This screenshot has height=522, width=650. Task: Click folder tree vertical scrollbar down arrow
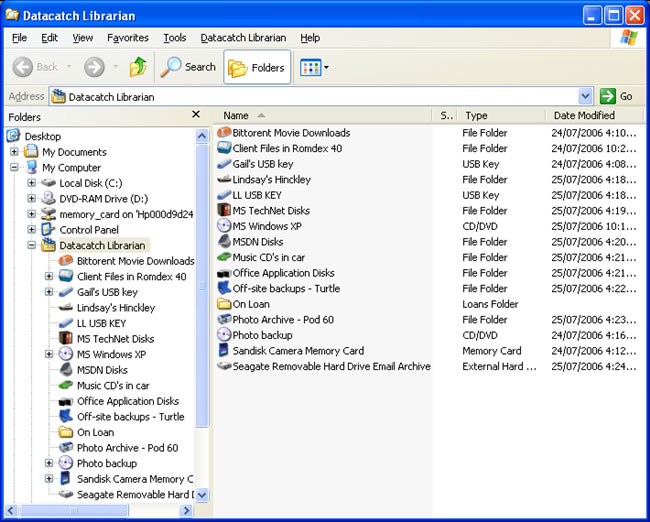(x=202, y=495)
